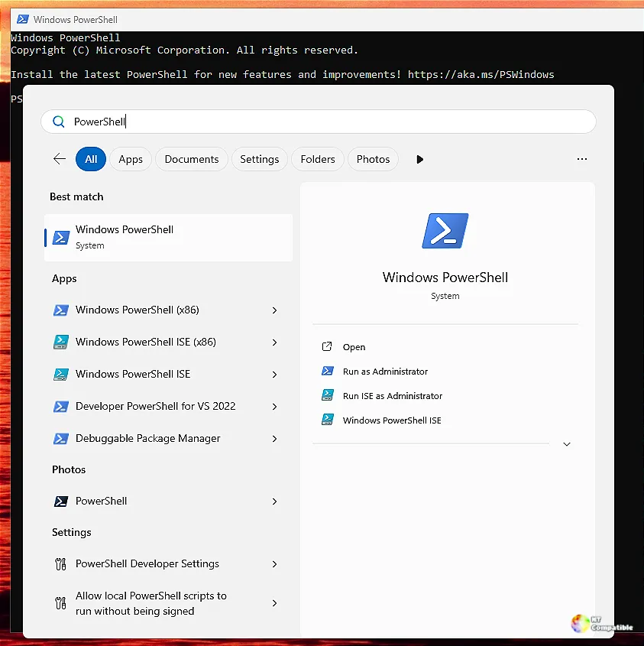Expand the PowerShell photo result chevron

[275, 502]
